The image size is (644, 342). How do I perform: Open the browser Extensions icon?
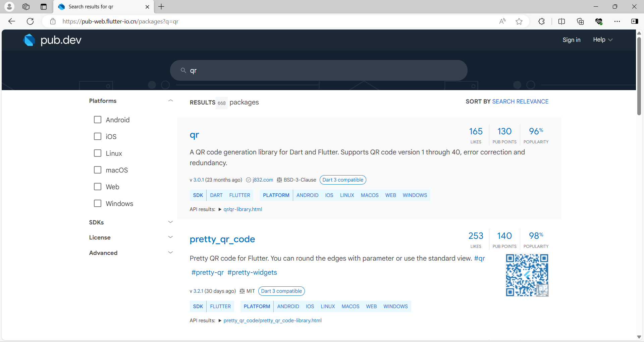541,21
